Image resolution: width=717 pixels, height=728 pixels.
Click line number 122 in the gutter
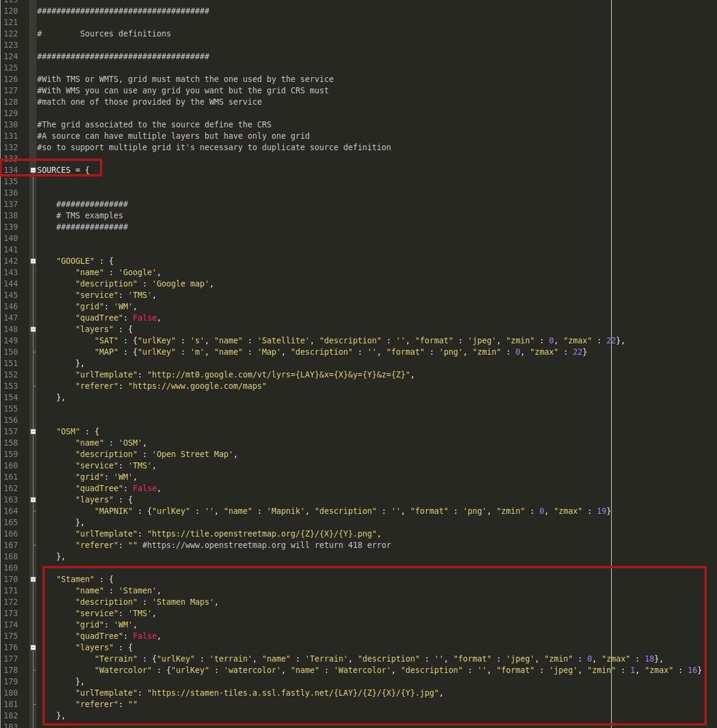pyautogui.click(x=11, y=34)
